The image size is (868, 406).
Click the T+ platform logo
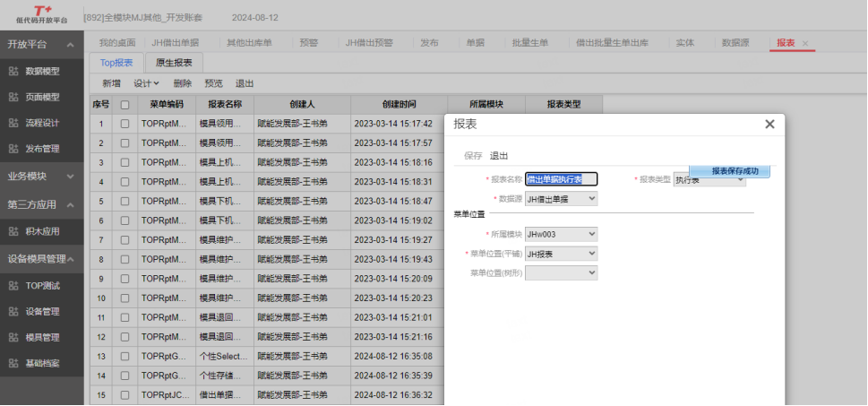tap(41, 14)
